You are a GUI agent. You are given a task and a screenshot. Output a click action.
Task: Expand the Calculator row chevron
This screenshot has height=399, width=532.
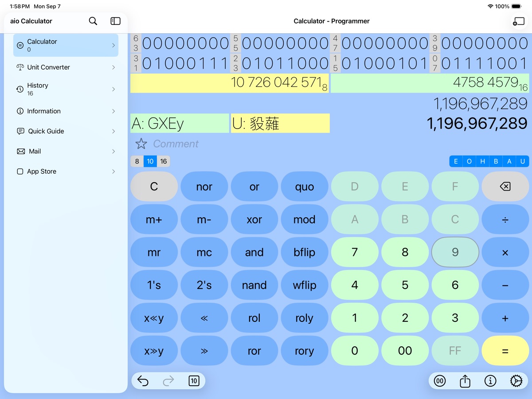point(113,45)
